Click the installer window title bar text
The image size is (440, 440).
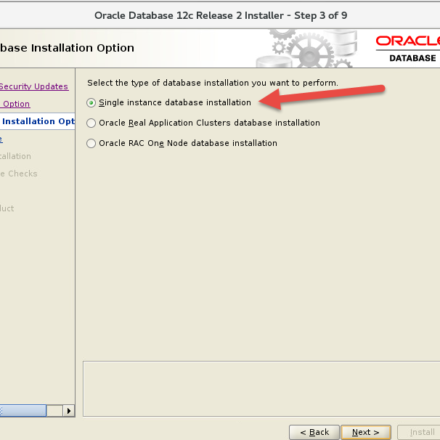[x=221, y=15]
